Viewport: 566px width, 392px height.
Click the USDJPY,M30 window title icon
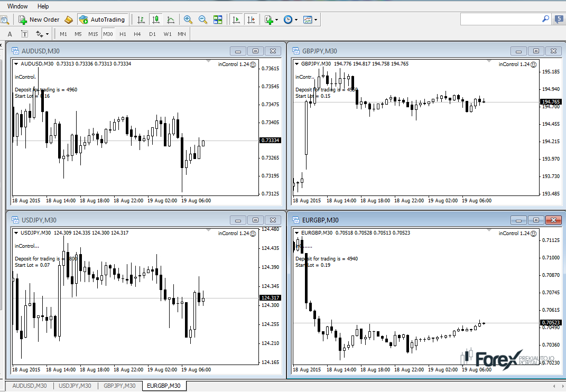[15, 220]
